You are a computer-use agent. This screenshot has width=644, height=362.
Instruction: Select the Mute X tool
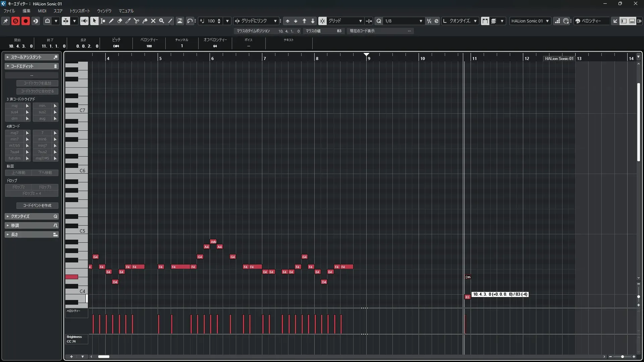tap(153, 21)
